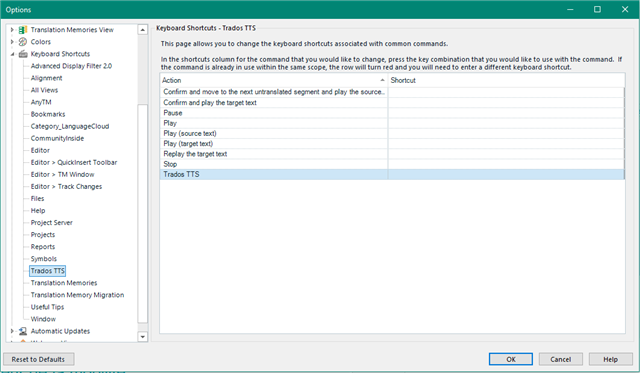The image size is (640, 373).
Task: Expand the Automatic Updates node
Action: pos(12,331)
